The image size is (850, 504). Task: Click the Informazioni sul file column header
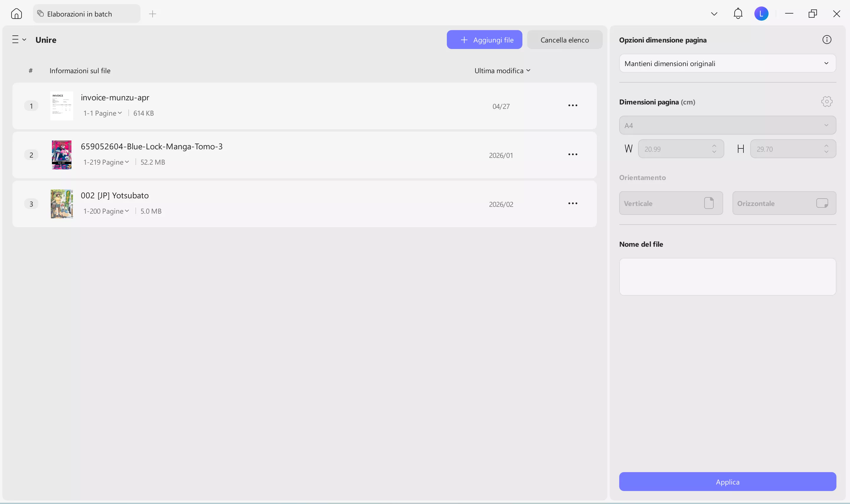click(x=80, y=71)
